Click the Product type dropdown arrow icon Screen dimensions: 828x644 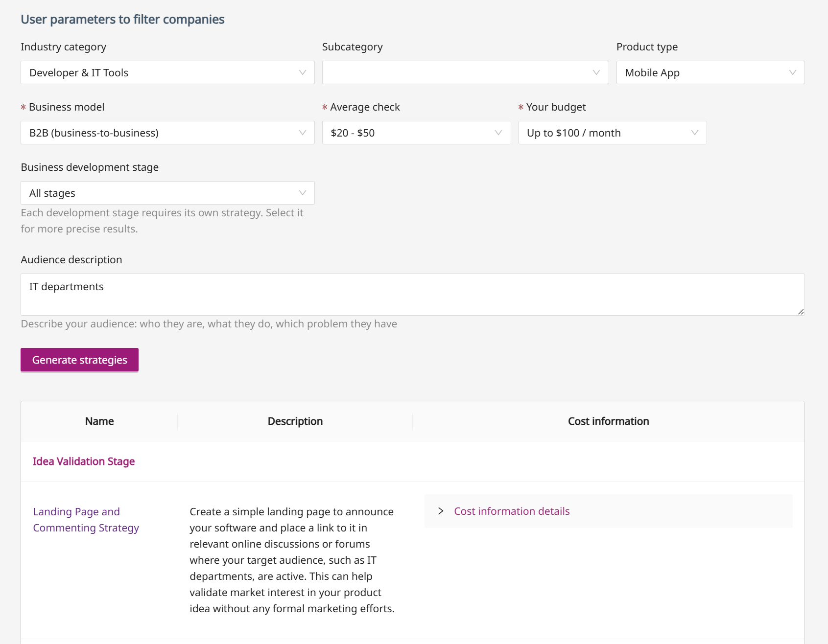[x=792, y=72]
